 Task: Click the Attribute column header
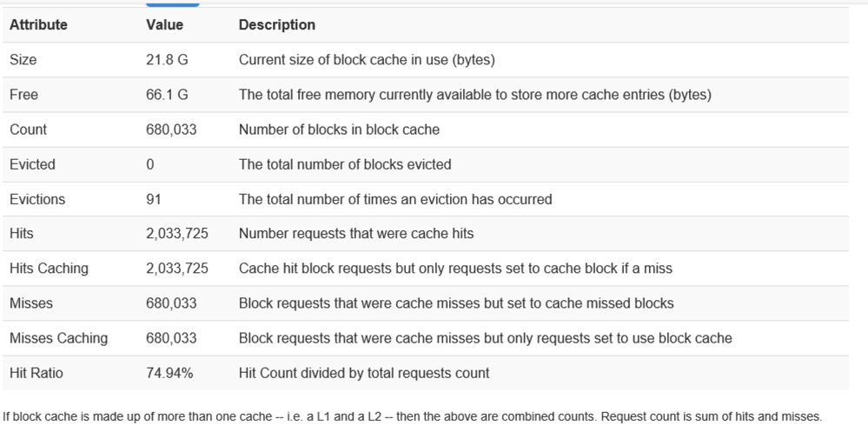38,25
